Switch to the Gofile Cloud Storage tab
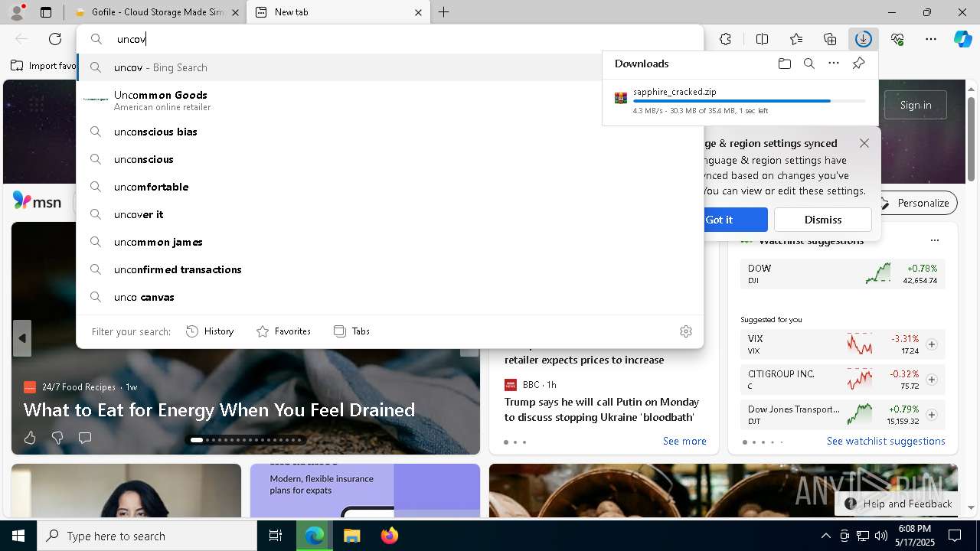The width and height of the screenshot is (980, 551). click(155, 12)
